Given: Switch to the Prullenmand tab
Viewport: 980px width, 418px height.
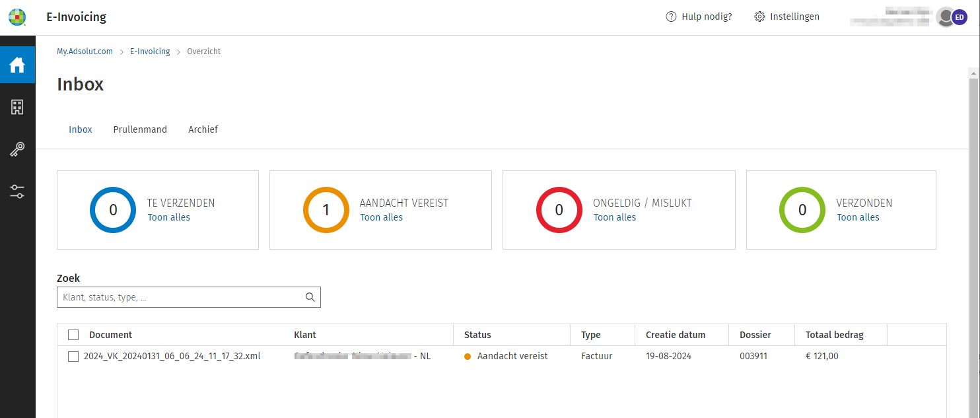Looking at the screenshot, I should click(140, 129).
